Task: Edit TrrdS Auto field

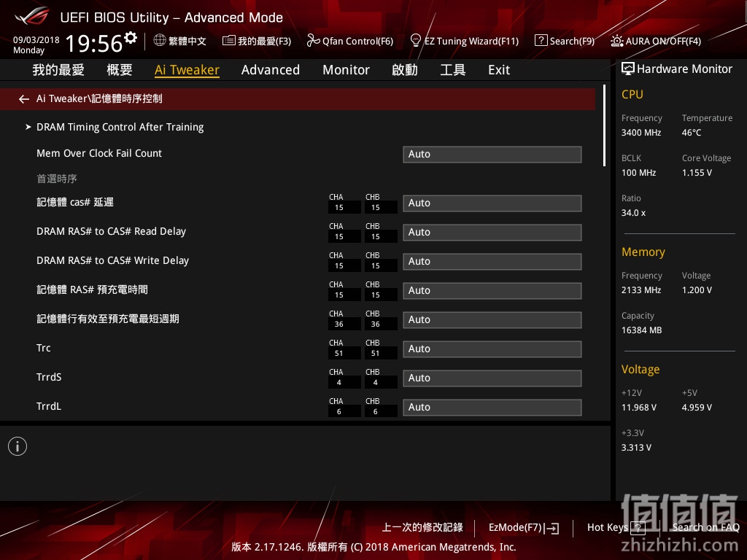Action: (492, 378)
